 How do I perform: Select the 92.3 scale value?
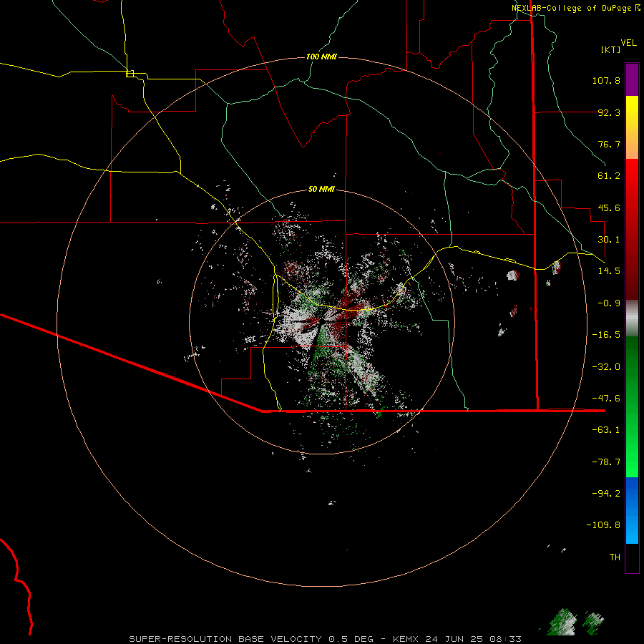(x=609, y=112)
